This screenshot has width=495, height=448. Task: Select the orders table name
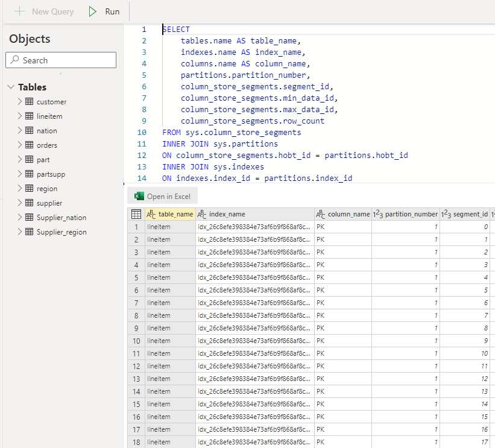point(46,145)
